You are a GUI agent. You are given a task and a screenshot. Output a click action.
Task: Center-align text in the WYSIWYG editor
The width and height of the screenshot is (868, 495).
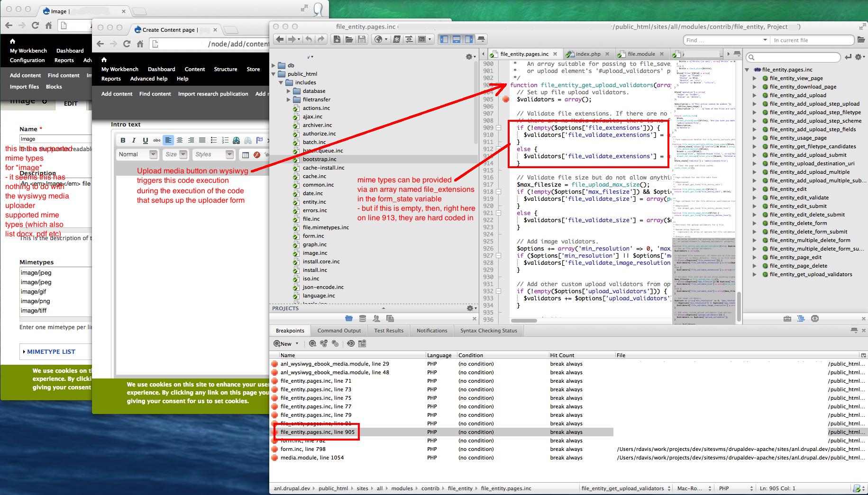[180, 140]
